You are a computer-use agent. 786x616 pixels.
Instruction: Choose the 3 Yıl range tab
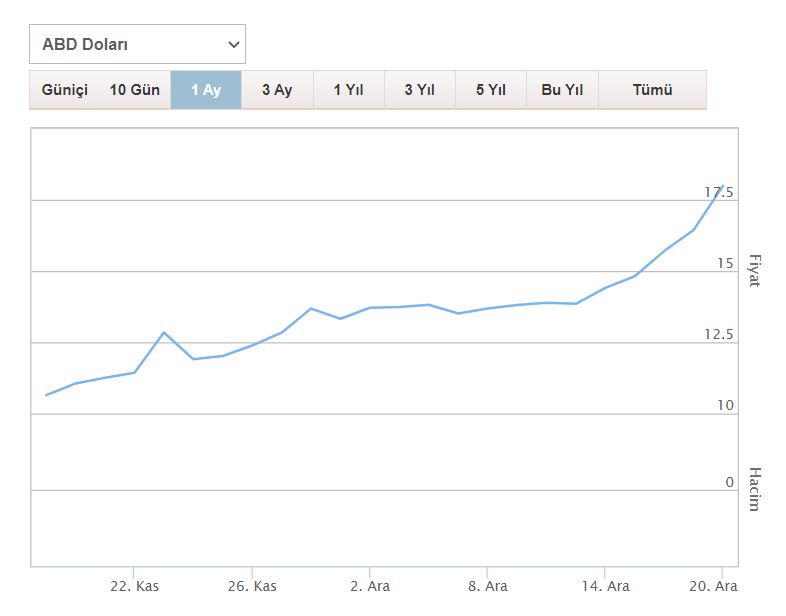point(420,90)
